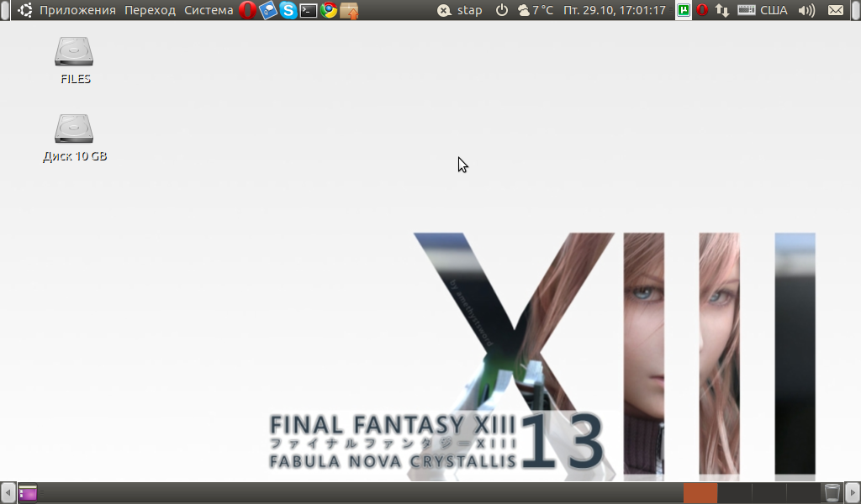Switch to the fourth workspace

[x=803, y=493]
